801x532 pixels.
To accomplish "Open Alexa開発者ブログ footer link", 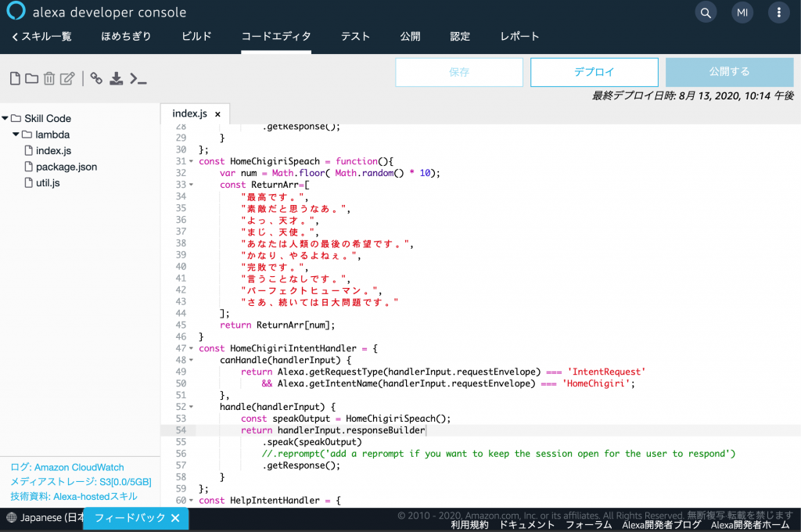I will pos(662,525).
